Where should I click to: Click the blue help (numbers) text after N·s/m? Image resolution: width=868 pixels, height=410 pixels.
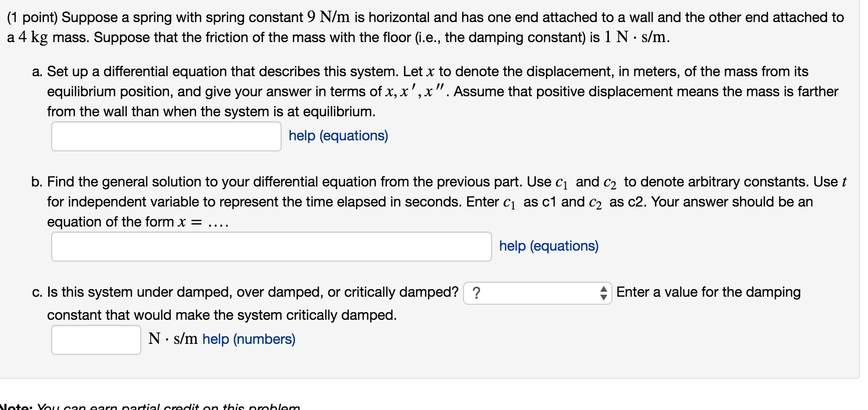pos(249,339)
